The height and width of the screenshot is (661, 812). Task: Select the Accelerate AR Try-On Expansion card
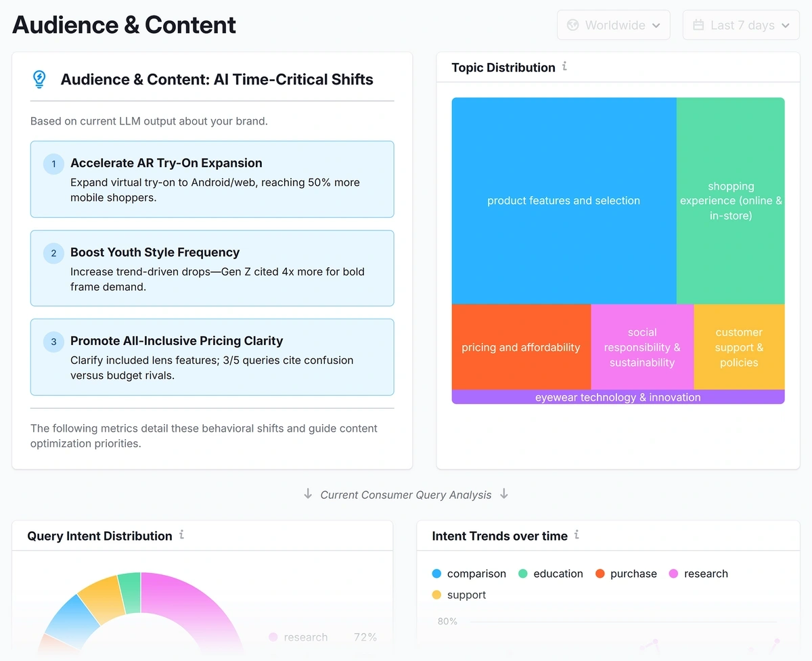tap(212, 179)
